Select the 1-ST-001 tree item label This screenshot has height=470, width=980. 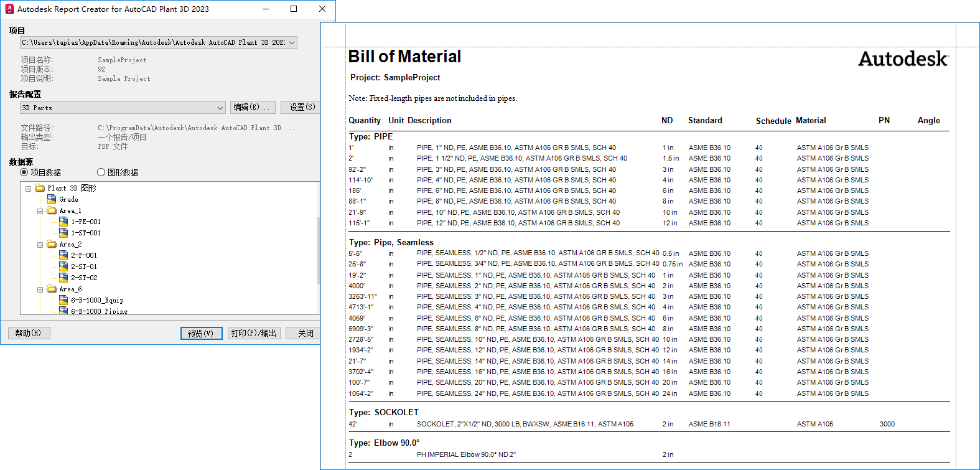click(86, 233)
